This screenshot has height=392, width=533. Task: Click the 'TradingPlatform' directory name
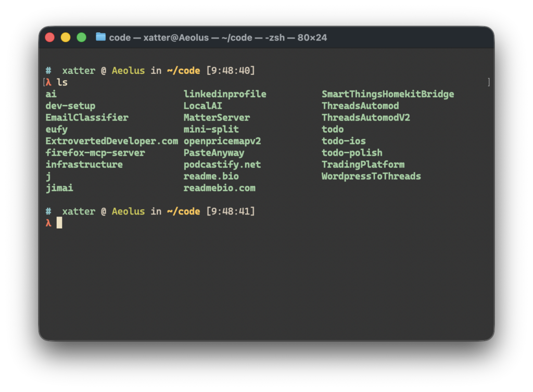click(363, 165)
